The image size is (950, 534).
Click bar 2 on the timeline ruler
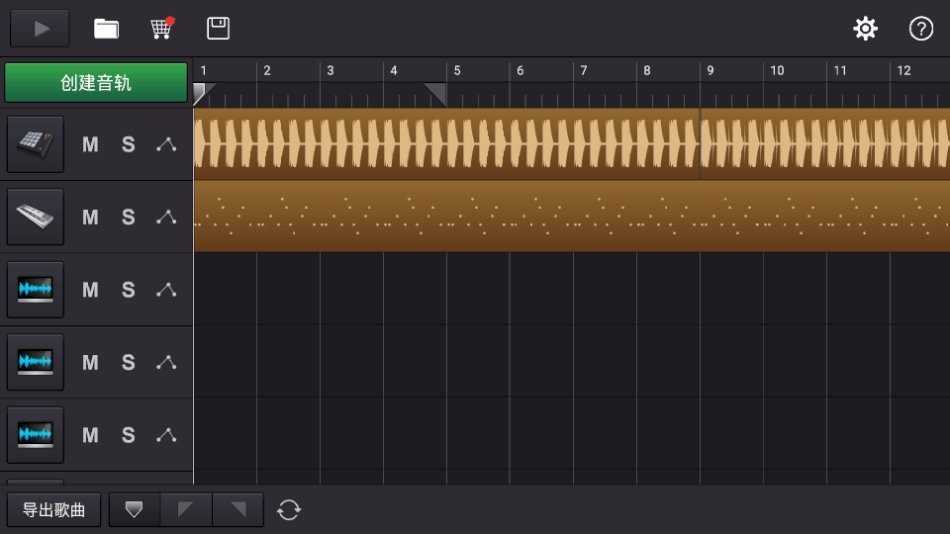pos(267,70)
